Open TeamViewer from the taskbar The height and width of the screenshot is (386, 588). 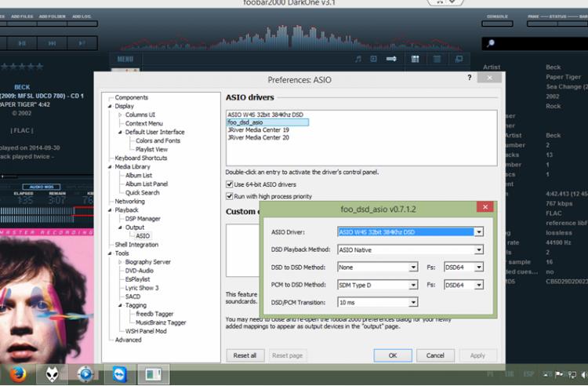pos(120,374)
